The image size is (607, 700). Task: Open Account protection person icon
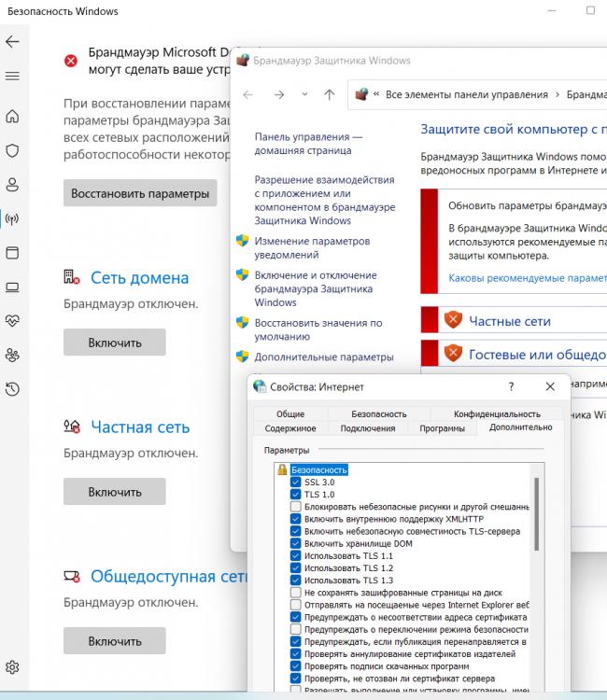12,185
